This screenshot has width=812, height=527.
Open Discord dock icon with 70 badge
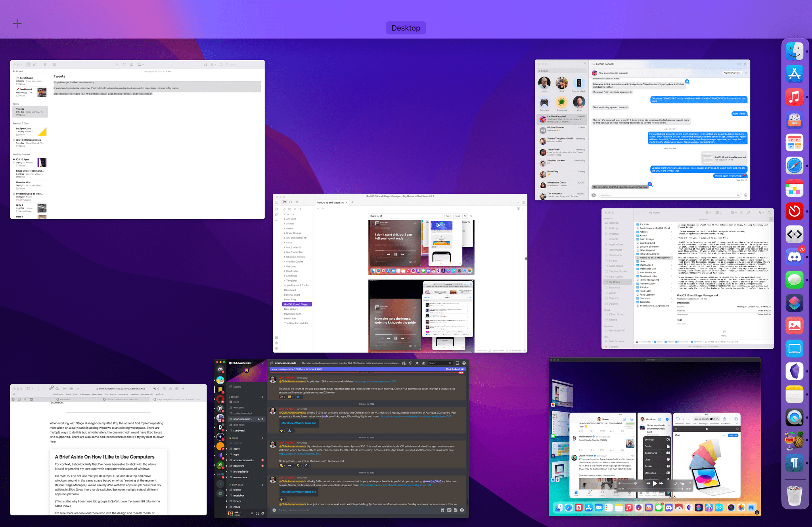pos(795,257)
